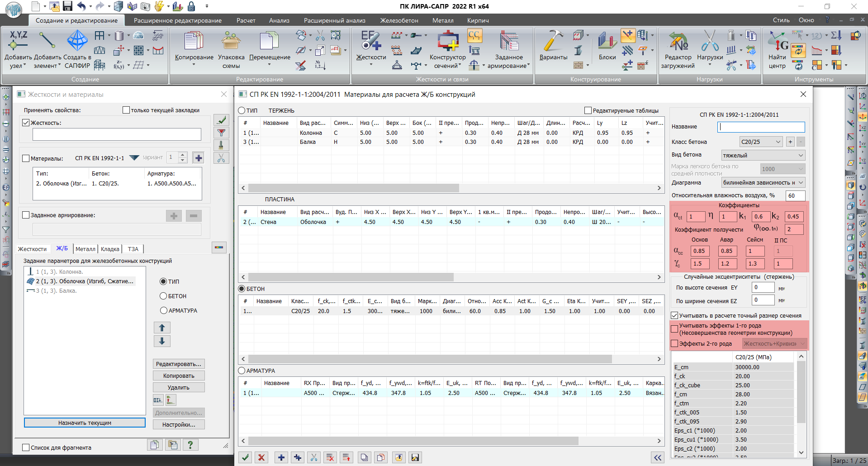Image resolution: width=868 pixels, height=466 pixels.
Task: Click the green checkmark apply icon at bottom
Action: (x=245, y=457)
